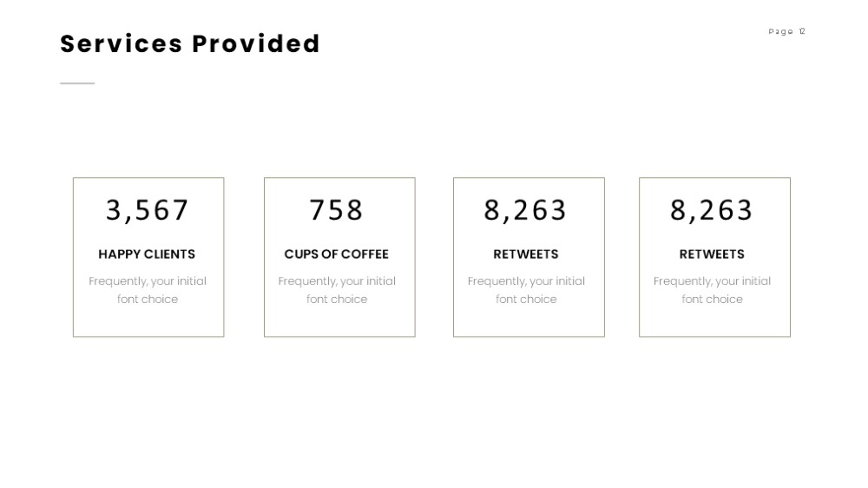Click the 8,263 number in the third card
This screenshot has width=868, height=488.
[x=525, y=210]
